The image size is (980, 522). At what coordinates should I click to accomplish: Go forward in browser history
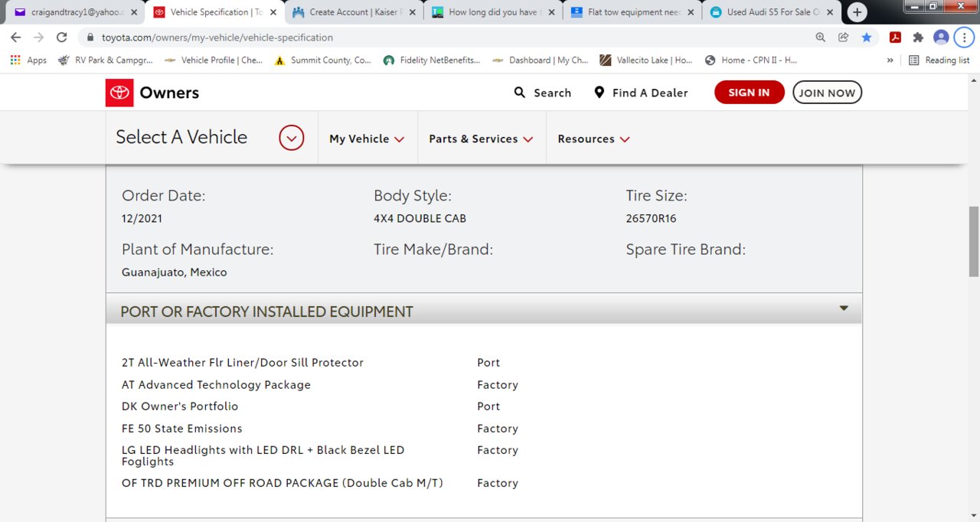pyautogui.click(x=38, y=38)
